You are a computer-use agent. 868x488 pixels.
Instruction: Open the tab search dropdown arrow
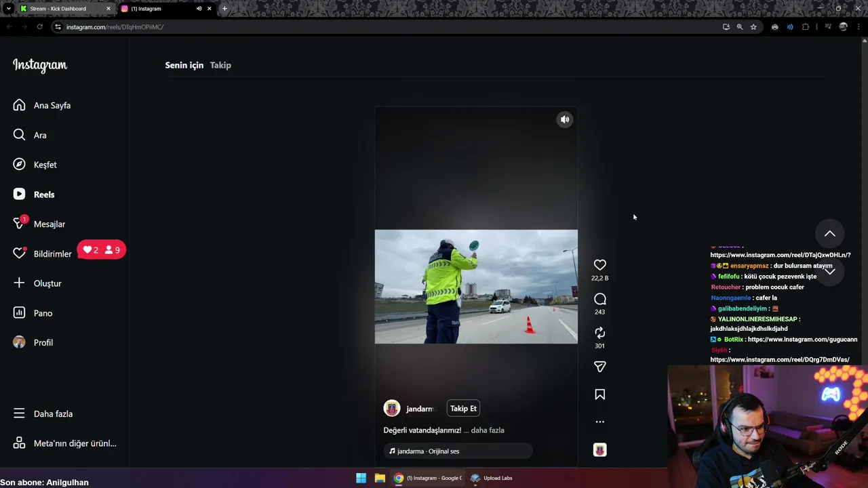tap(9, 9)
